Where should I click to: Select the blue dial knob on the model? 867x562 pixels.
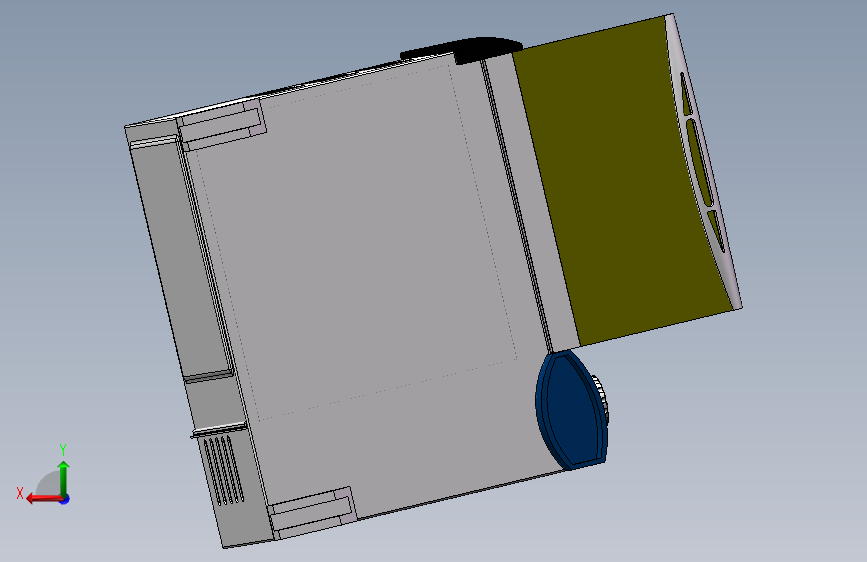click(571, 410)
